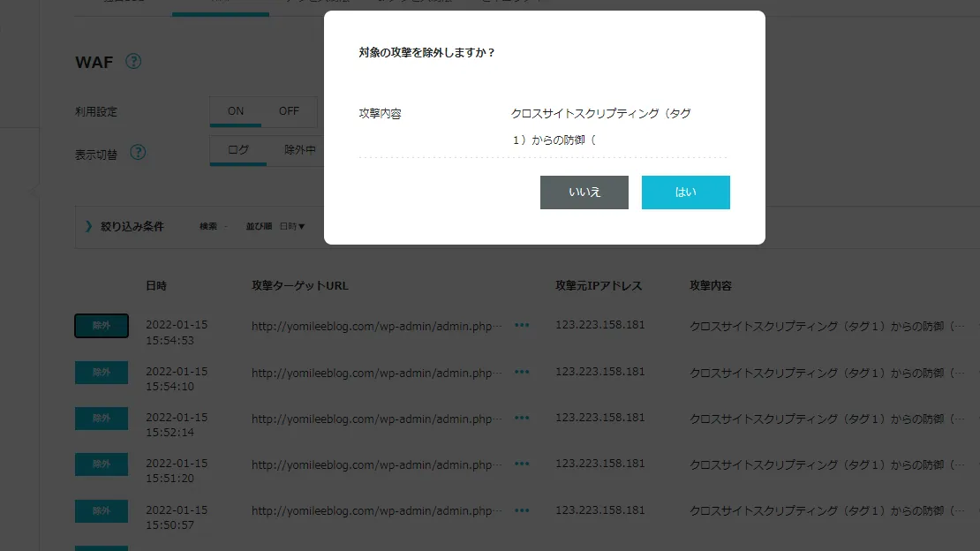This screenshot has width=980, height=551.
Task: Switch display to the ログ tab
Action: [x=238, y=150]
